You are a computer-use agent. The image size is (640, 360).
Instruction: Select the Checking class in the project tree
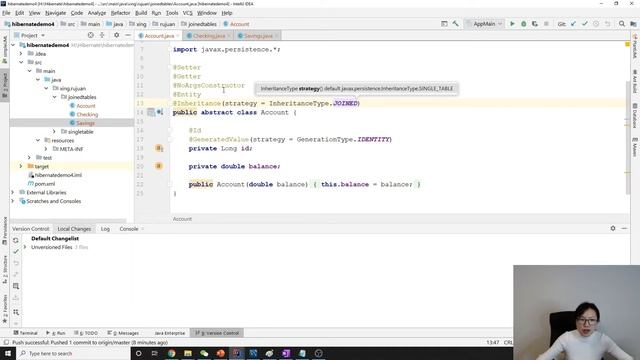pos(87,114)
